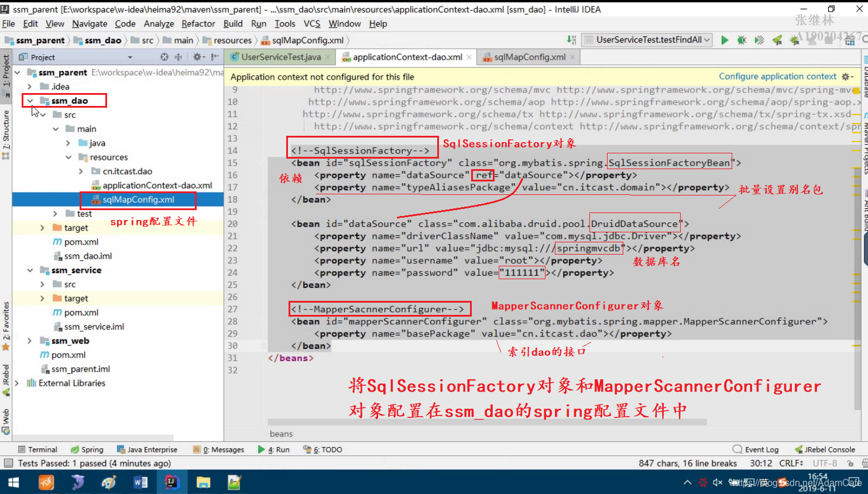This screenshot has height=494, width=868.
Task: Collapse the resources folder
Action: click(x=68, y=157)
